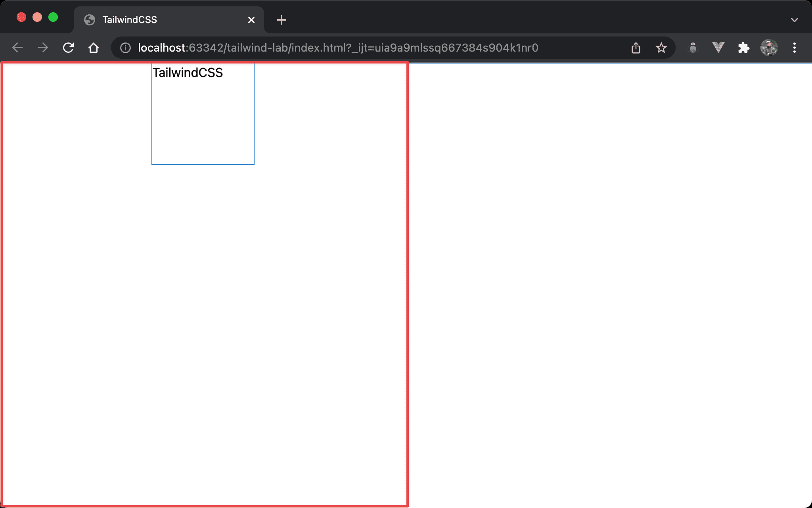Click the TailwindCSS text in the box
The width and height of the screenshot is (812, 508).
click(x=188, y=73)
